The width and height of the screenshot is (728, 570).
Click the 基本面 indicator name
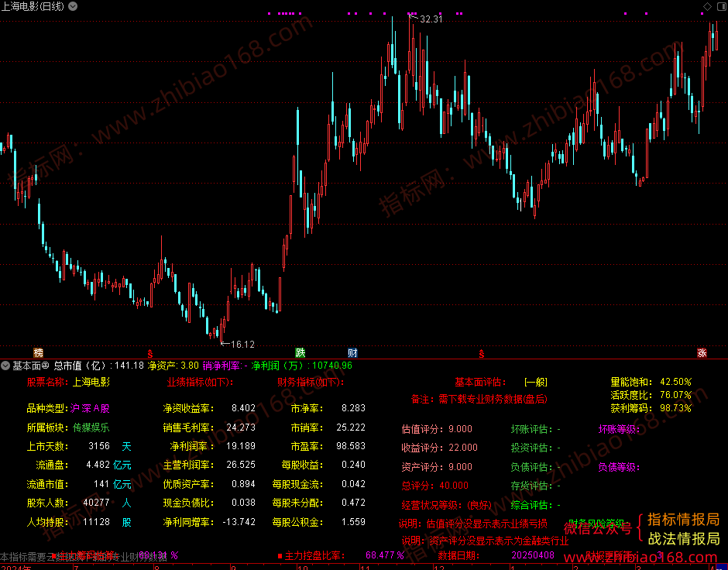pos(26,366)
